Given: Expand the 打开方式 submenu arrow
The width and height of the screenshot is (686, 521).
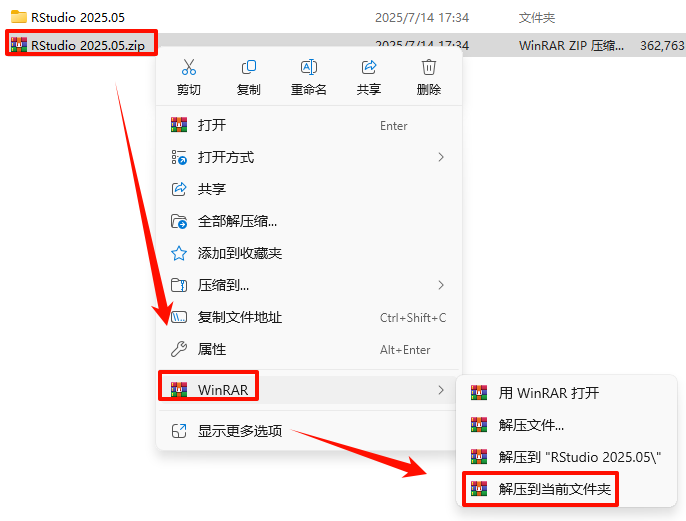Looking at the screenshot, I should pyautogui.click(x=441, y=157).
